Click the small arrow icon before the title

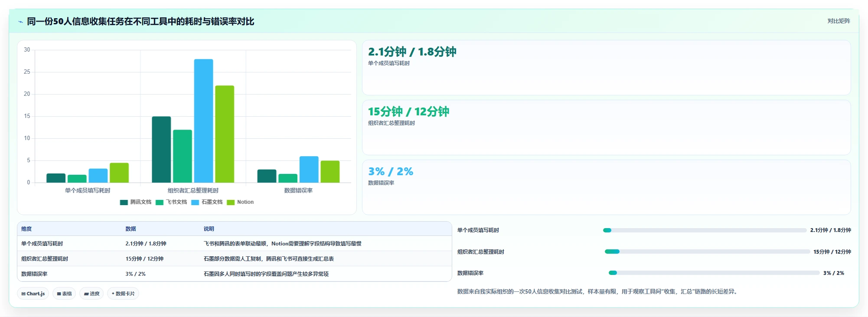coord(20,22)
